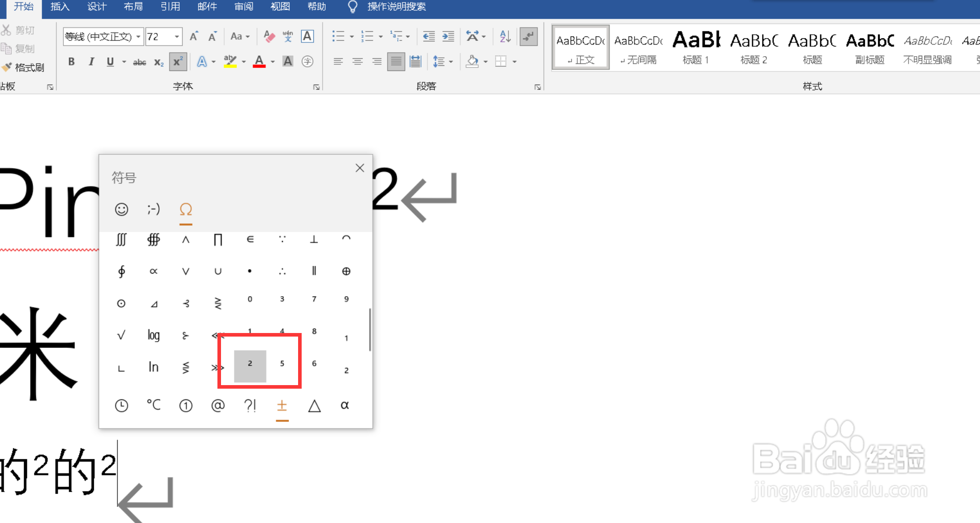Select Omega symbols tab
Viewport: 980px width, 523px height.
tap(186, 209)
